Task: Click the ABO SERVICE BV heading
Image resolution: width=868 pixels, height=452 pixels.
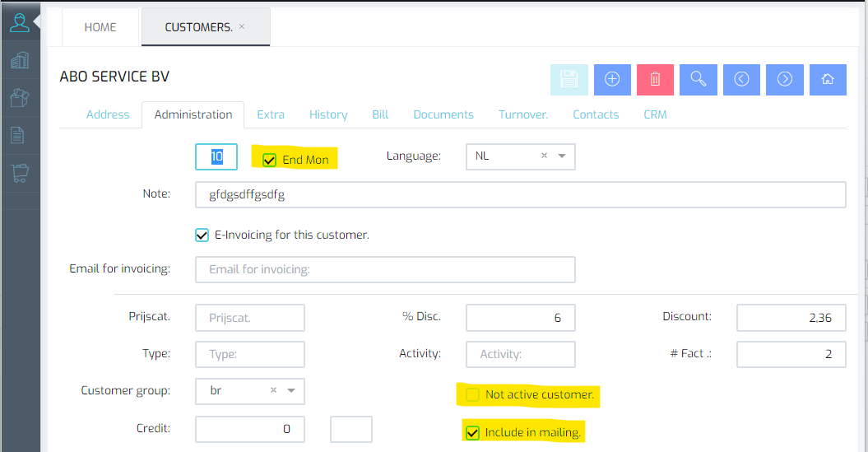Action: 114,77
